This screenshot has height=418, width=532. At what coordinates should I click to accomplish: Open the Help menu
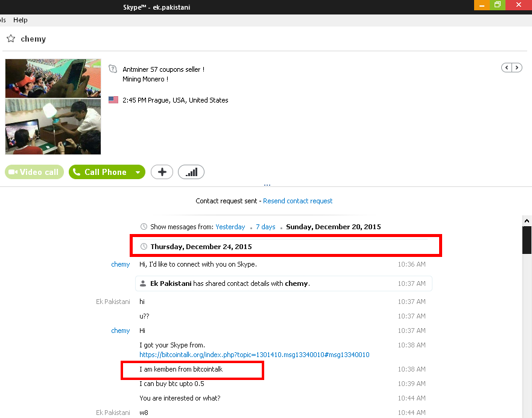[x=21, y=20]
